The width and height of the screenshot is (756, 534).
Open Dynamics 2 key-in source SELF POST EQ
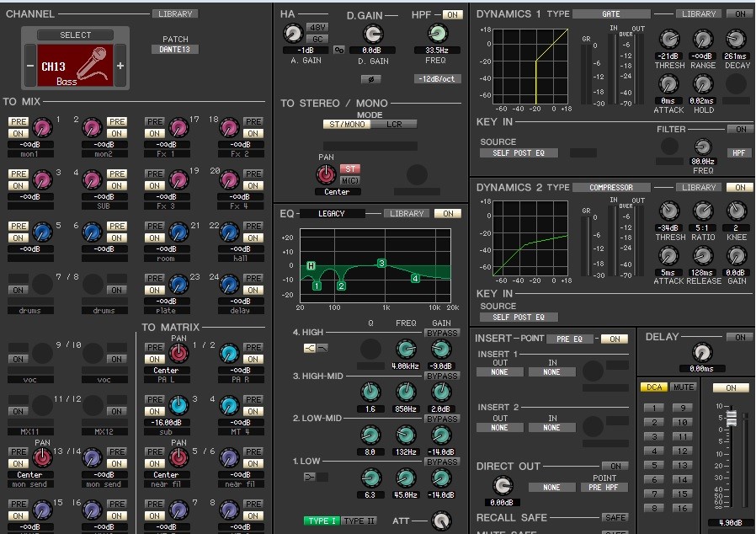[519, 317]
